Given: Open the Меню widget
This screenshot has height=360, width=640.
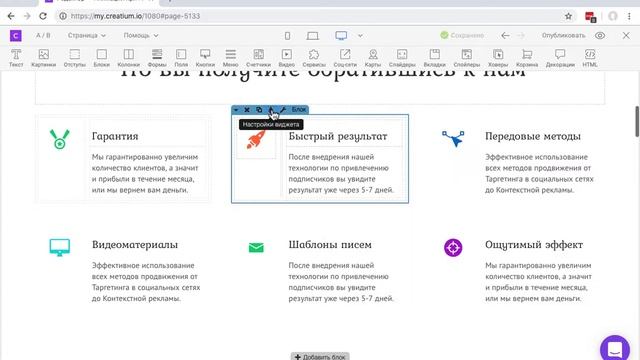Looking at the screenshot, I should (x=231, y=58).
